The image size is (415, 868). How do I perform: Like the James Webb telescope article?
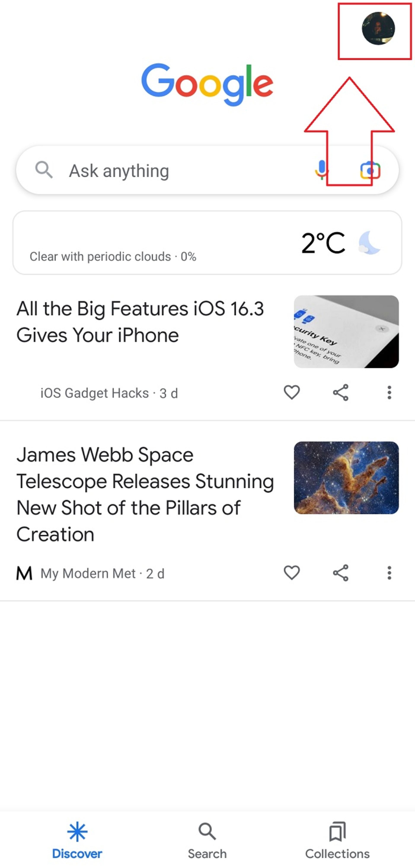point(292,573)
